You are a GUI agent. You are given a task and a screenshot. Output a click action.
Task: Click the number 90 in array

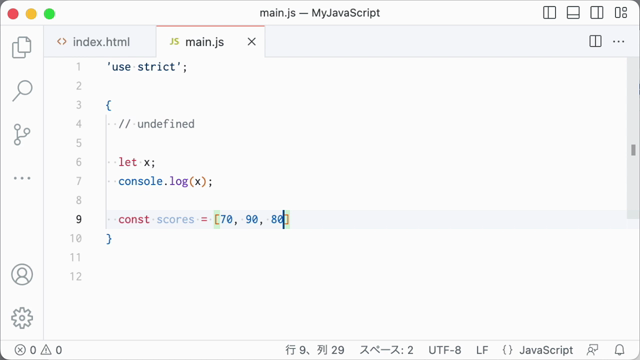click(252, 219)
